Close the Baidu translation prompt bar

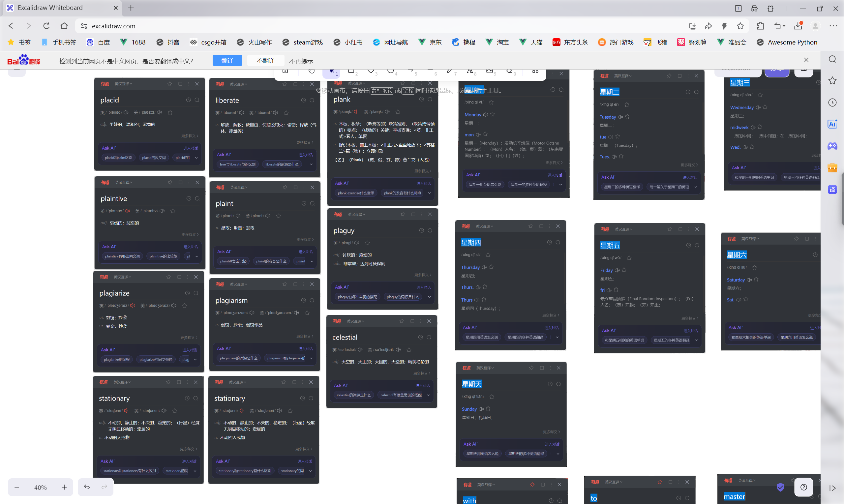pos(806,60)
